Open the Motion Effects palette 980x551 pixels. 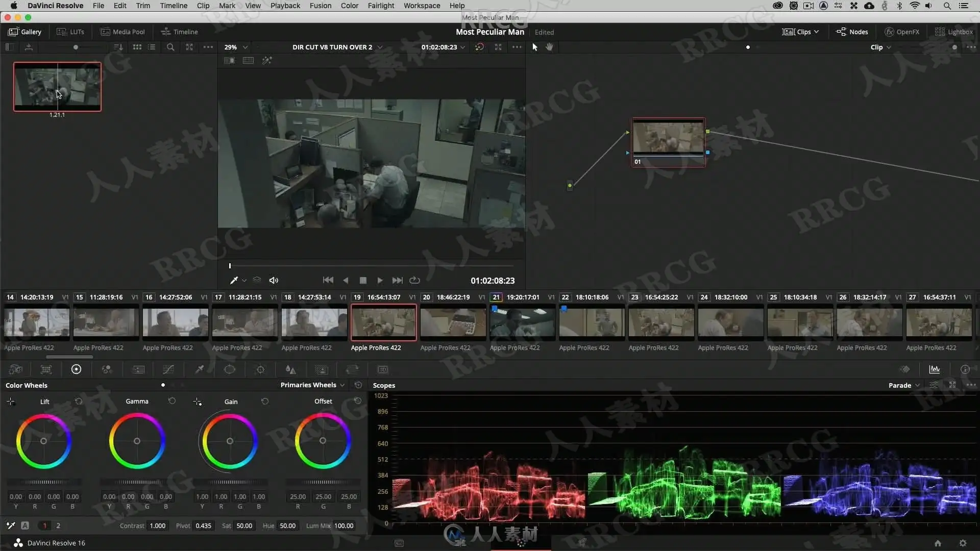pyautogui.click(x=138, y=369)
